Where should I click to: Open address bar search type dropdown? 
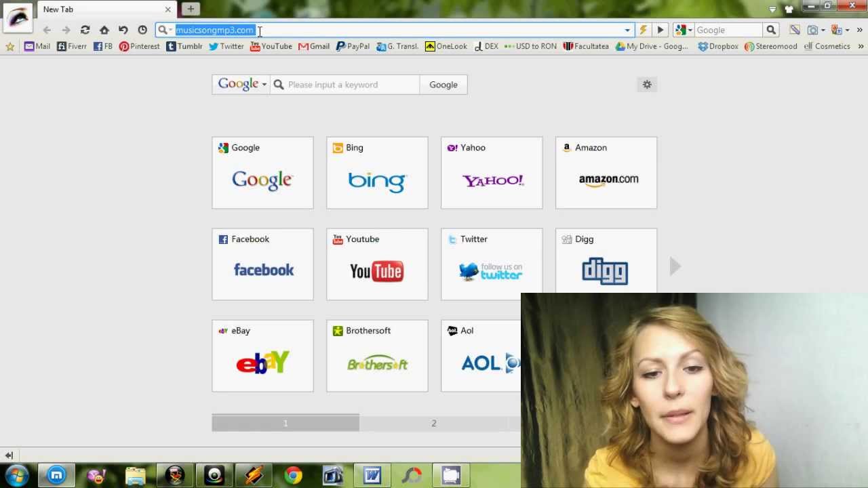[165, 30]
